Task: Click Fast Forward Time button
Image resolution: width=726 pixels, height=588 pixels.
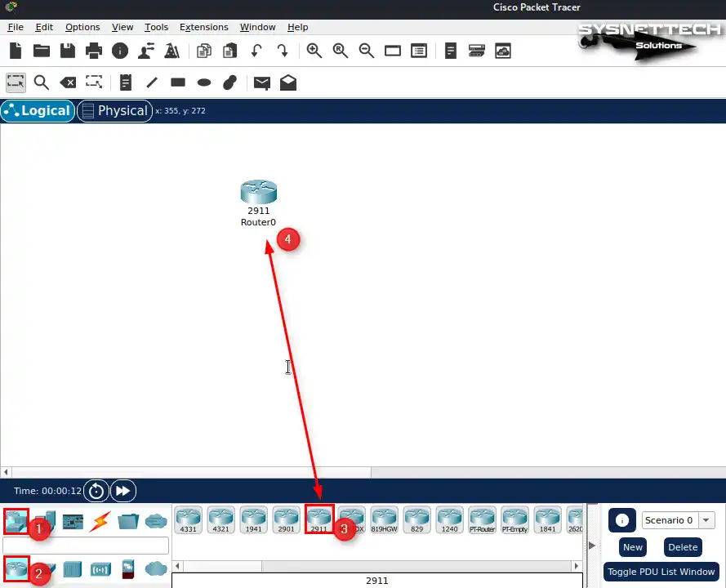Action: [123, 491]
